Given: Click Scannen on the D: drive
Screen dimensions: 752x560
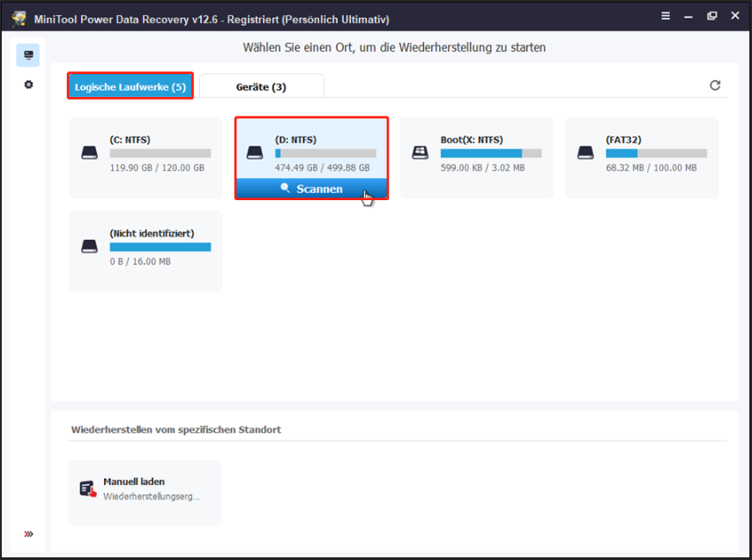Looking at the screenshot, I should 312,189.
